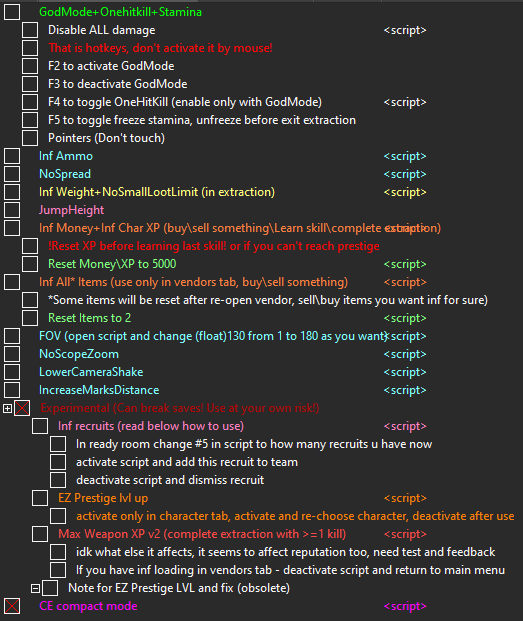Viewport: 523px width, 621px height.
Task: Select 'activate only in character tab' note
Action: tap(295, 516)
